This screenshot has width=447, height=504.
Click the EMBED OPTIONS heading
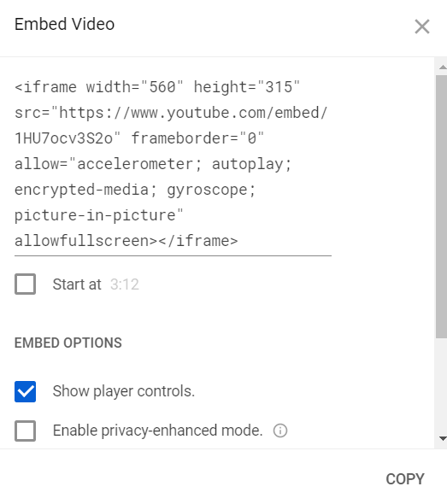[68, 343]
